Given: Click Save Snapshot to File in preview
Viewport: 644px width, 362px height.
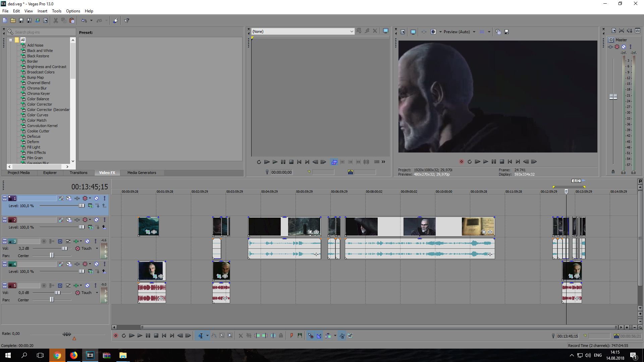Looking at the screenshot, I should pyautogui.click(x=506, y=32).
